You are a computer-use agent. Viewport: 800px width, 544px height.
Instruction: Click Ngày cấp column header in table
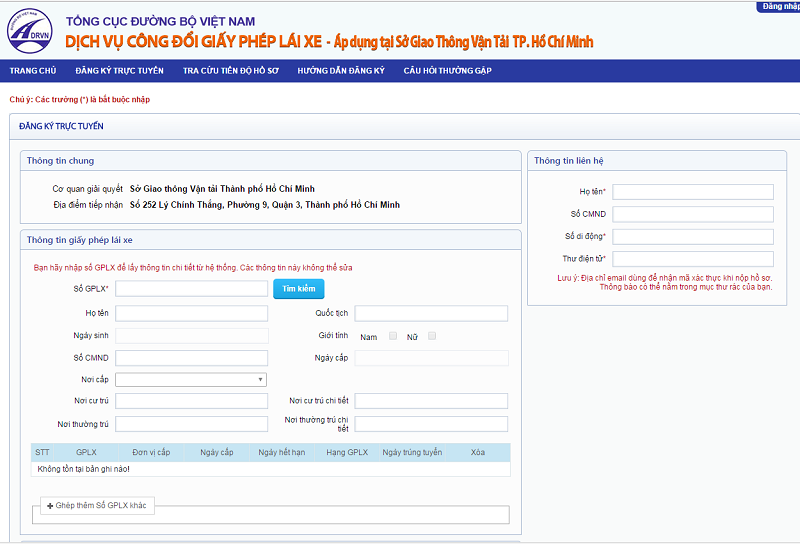click(216, 453)
